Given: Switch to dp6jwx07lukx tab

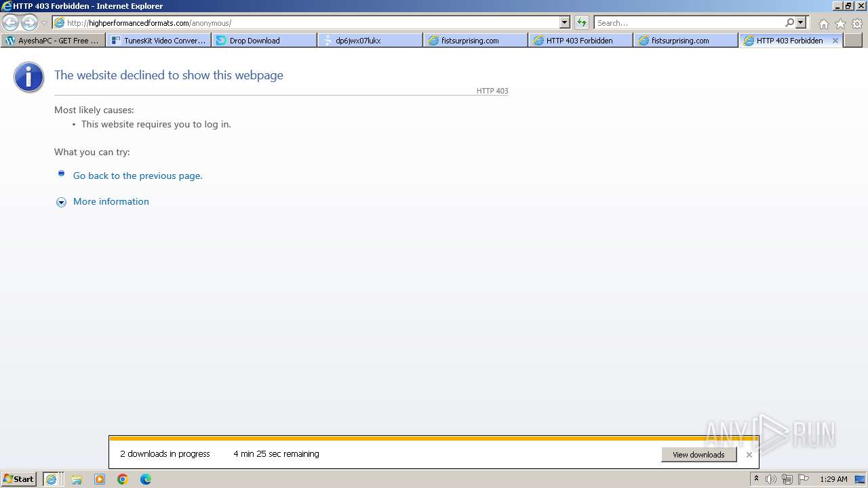Looking at the screenshot, I should coord(370,41).
